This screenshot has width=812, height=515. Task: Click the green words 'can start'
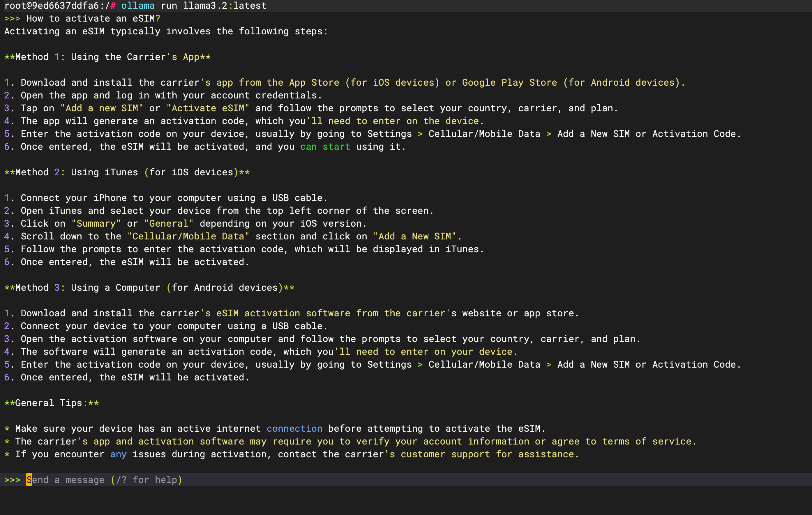[325, 146]
